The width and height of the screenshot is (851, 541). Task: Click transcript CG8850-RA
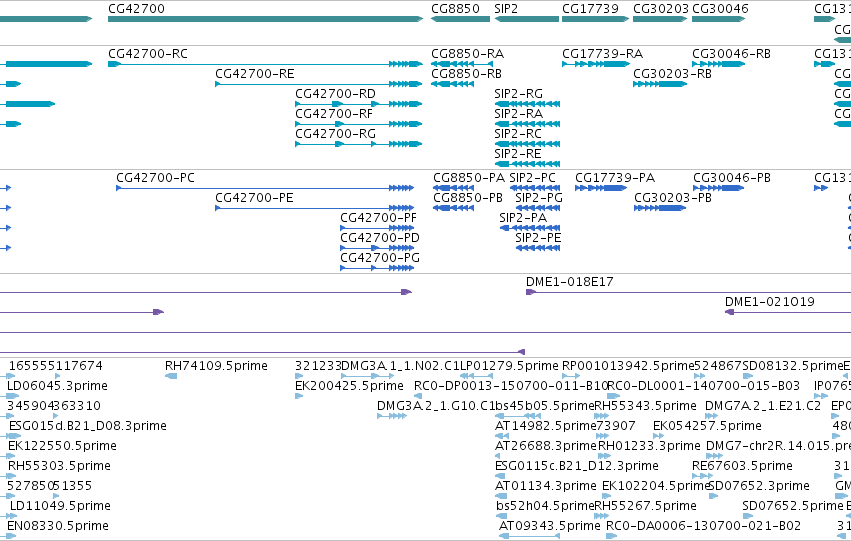coord(462,64)
